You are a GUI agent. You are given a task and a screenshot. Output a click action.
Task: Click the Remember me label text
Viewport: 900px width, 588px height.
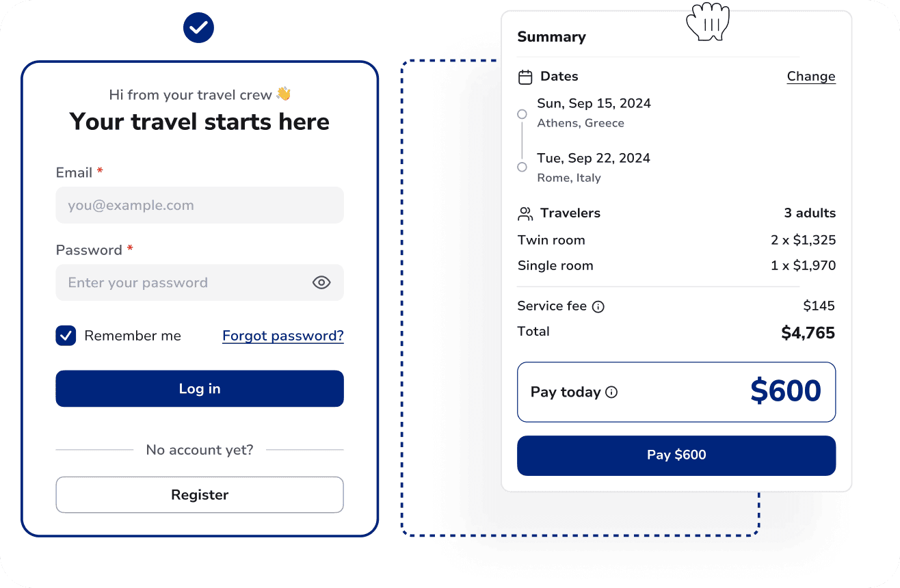(133, 336)
